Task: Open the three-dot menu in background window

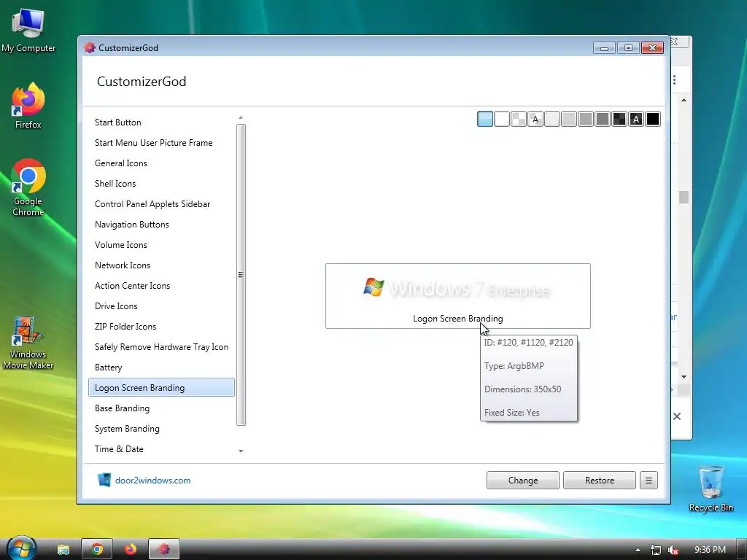Action: pos(675,79)
